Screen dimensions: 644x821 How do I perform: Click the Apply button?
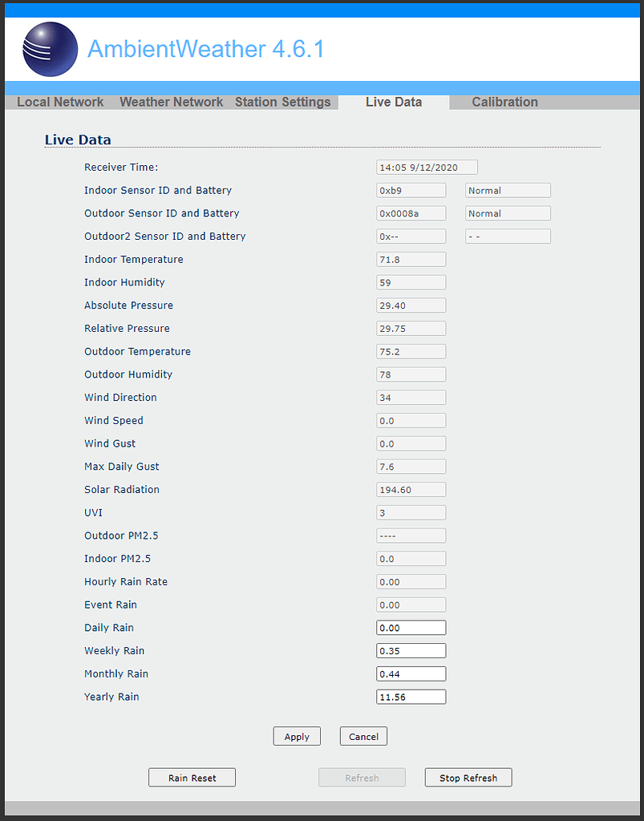pyautogui.click(x=297, y=736)
